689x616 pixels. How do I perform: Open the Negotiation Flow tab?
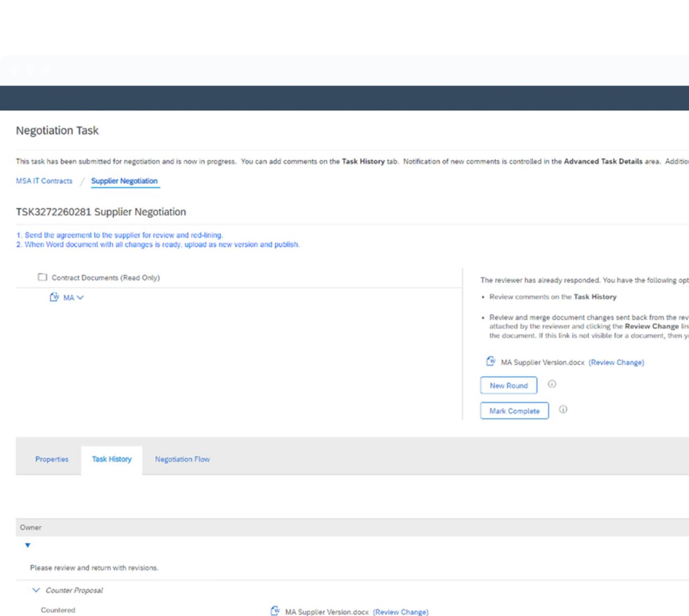click(x=182, y=459)
